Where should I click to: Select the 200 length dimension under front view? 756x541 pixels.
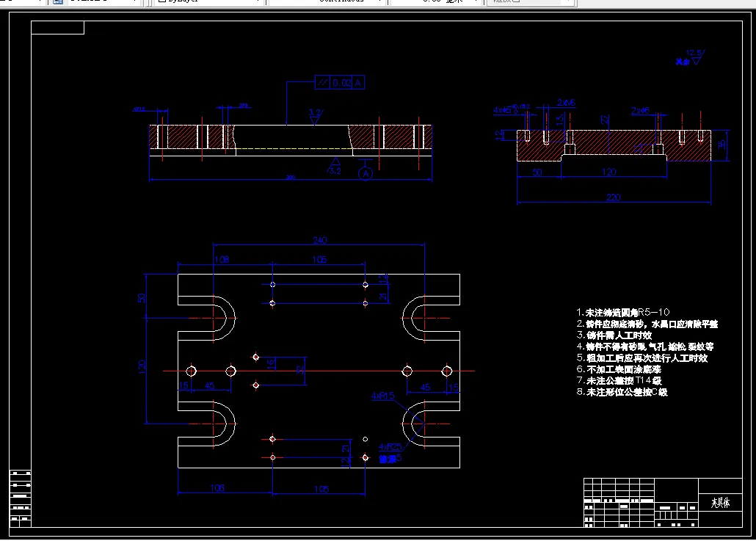[290, 177]
